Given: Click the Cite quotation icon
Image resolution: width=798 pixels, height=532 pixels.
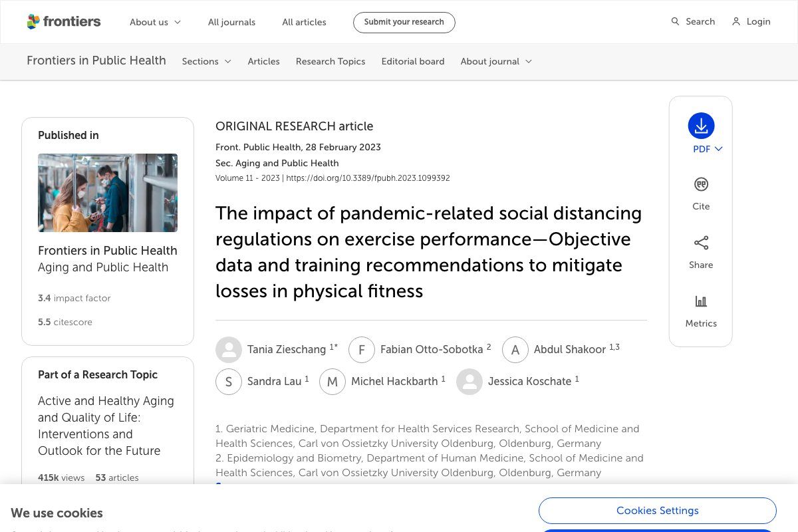Looking at the screenshot, I should click(x=701, y=184).
